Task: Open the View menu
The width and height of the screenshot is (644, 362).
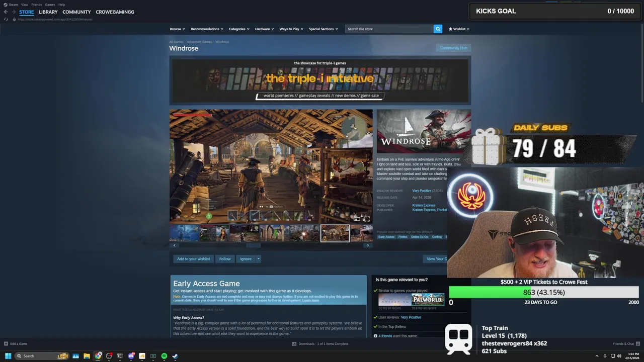Action: pyautogui.click(x=24, y=5)
